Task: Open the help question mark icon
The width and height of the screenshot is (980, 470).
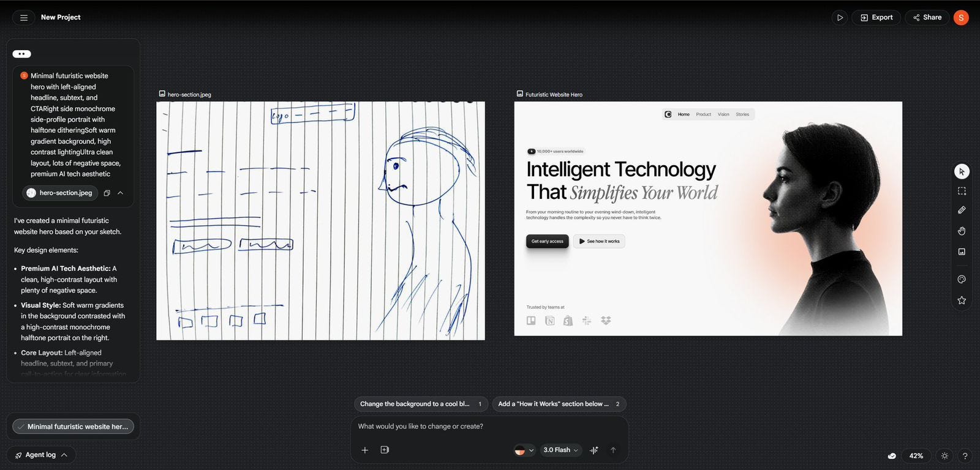Action: click(x=965, y=456)
